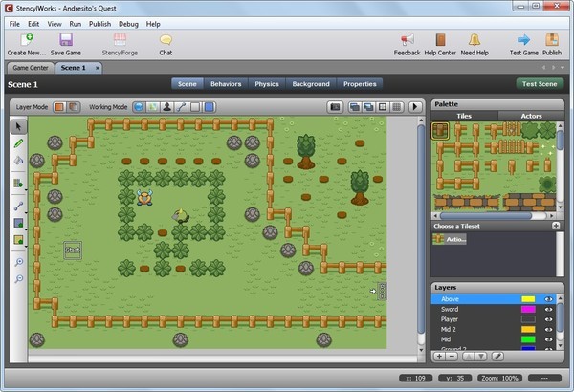
Task: Click the Publish box icon
Action: [x=552, y=44]
